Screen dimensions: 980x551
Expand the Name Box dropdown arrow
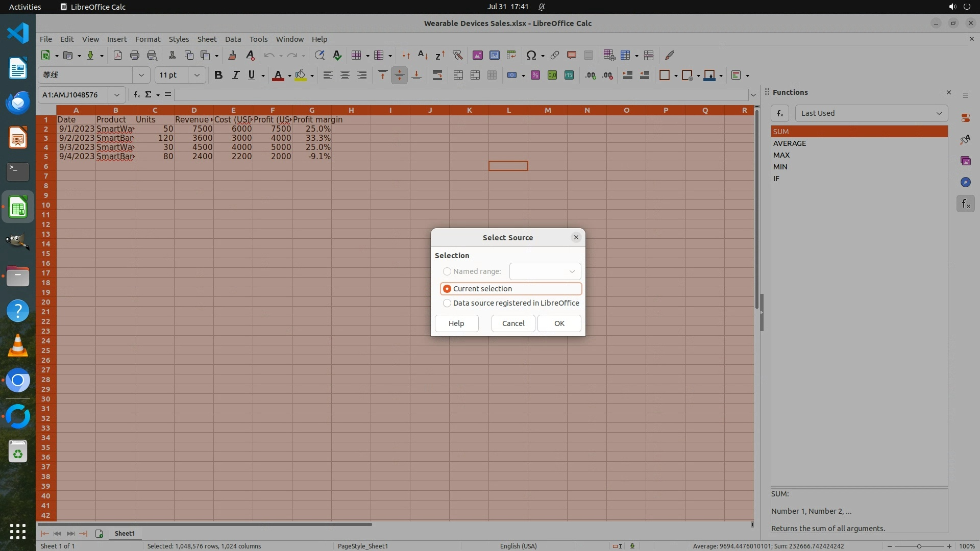point(117,95)
